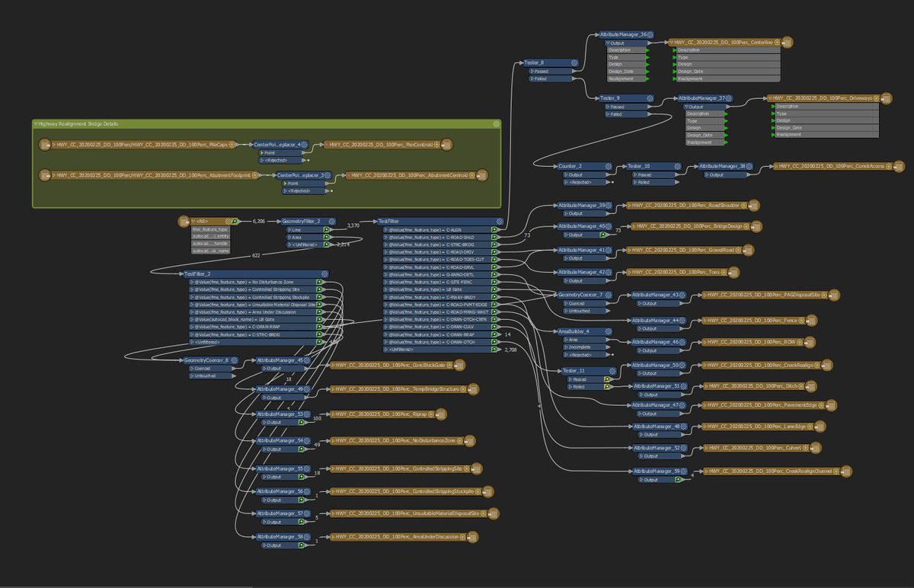The width and height of the screenshot is (914, 588).
Task: Select the AttributeManager_54 transformer
Action: 283,440
